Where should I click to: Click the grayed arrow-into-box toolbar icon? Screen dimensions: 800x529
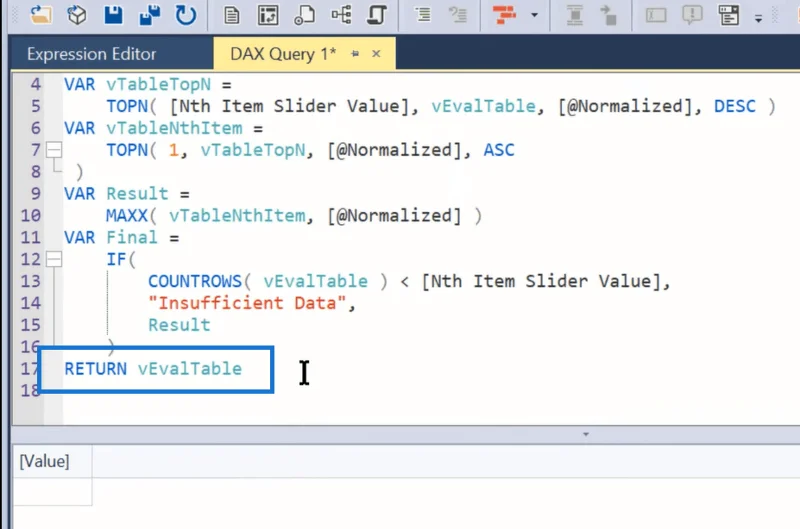click(608, 15)
